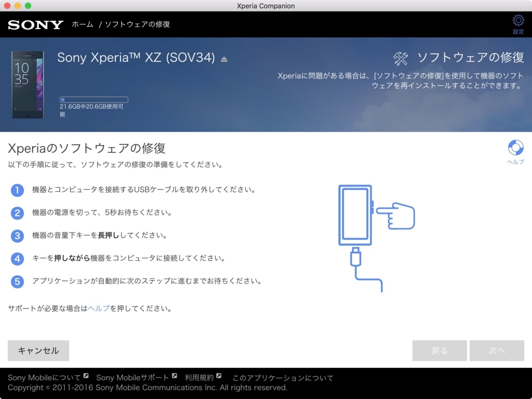Click the step 3 number badge
The height and width of the screenshot is (399, 532).
point(17,236)
